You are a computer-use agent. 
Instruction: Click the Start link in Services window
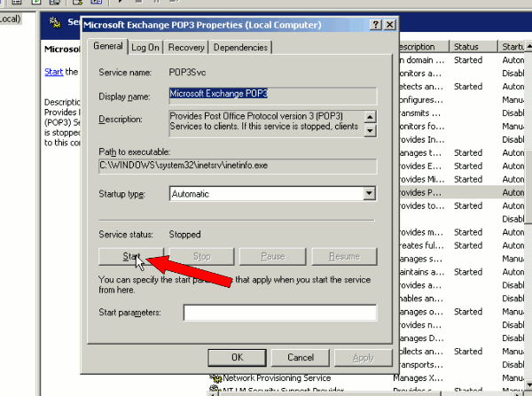point(53,72)
